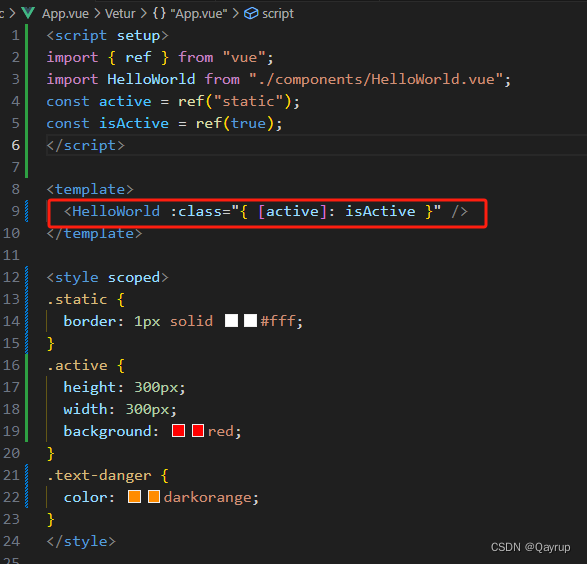Click line number 22 in the gutter

tap(11, 497)
